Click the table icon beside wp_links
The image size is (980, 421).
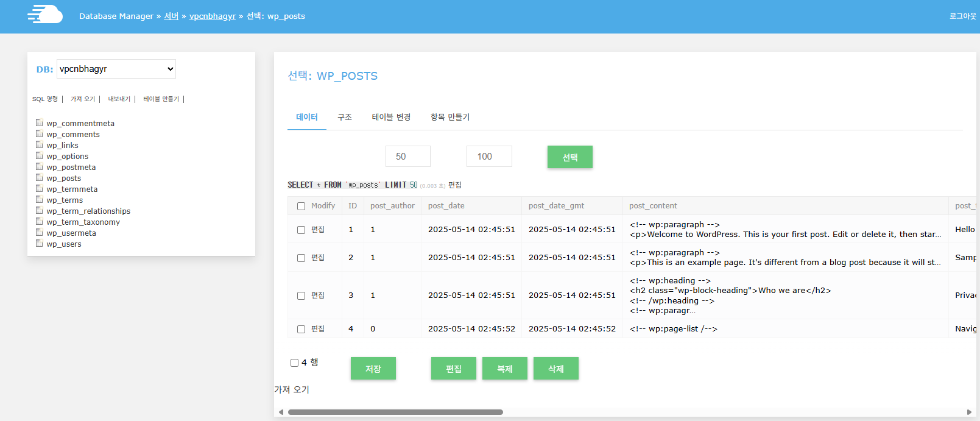coord(40,144)
